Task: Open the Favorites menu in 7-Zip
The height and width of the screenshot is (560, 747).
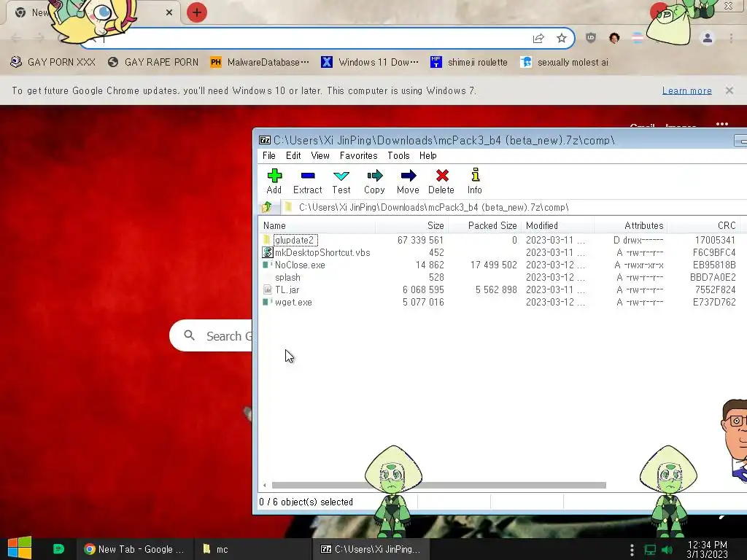Action: [358, 156]
